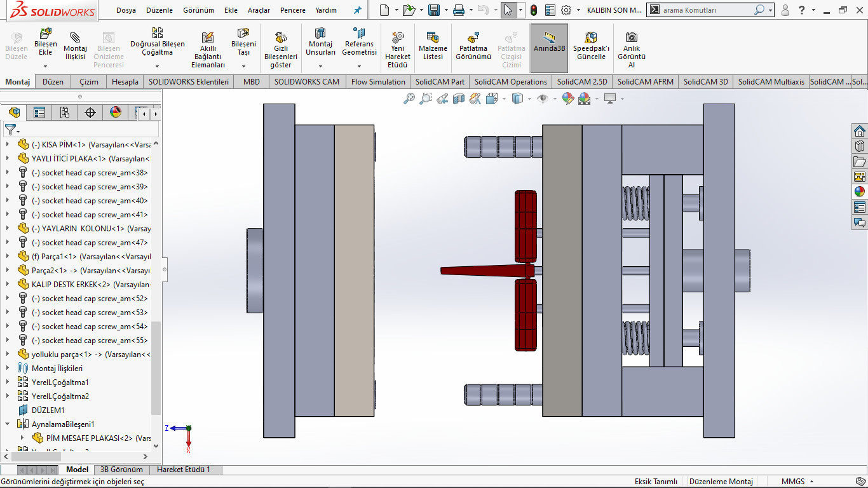Switch to the Flow Simulation tab
868x488 pixels.
(x=378, y=82)
